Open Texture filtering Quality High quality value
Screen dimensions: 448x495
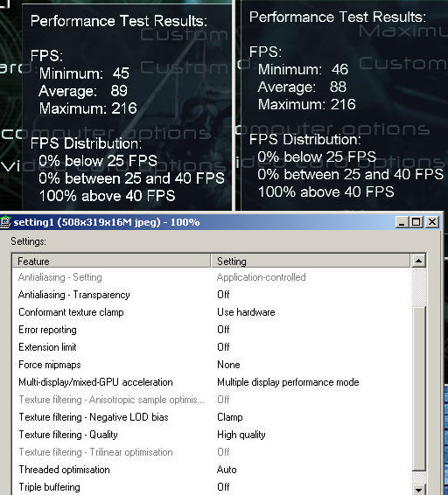point(241,435)
